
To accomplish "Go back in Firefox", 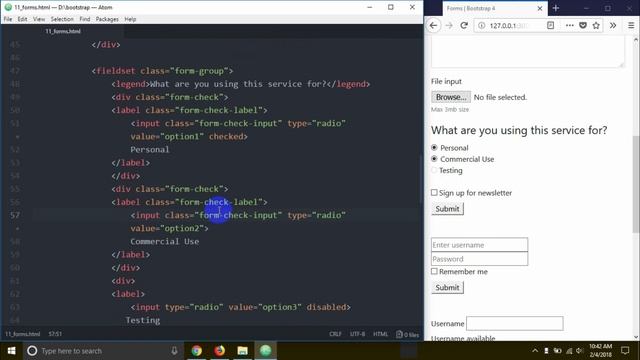I will click(433, 25).
